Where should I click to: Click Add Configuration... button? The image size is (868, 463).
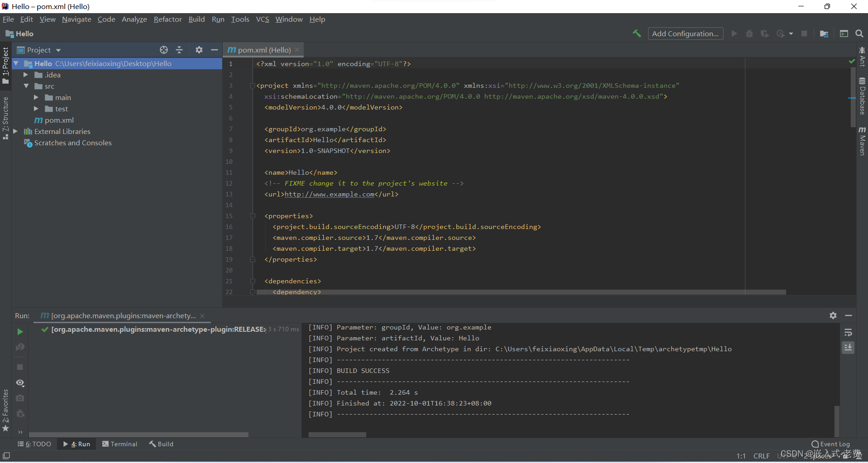(685, 33)
